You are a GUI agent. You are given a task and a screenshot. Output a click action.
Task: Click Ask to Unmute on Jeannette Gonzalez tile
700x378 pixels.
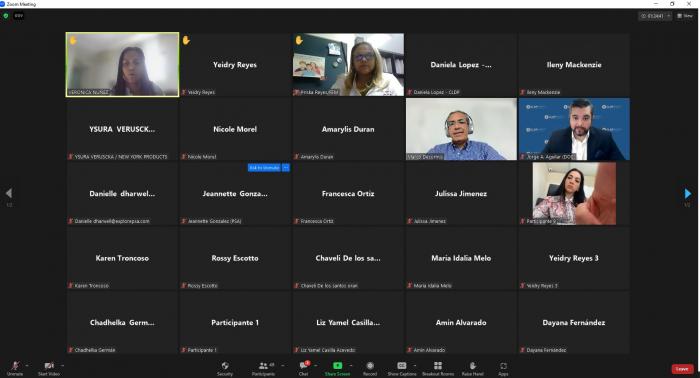264,168
